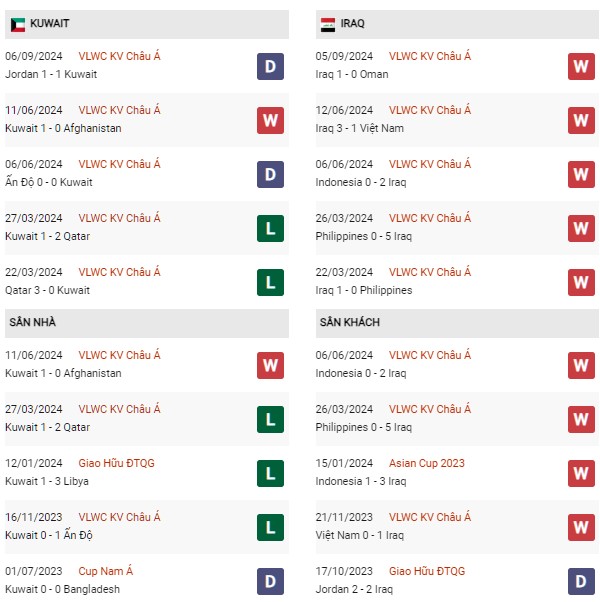Screen dimensions: 600x602
Task: Click the D badge for Jordan 1 - 1 Kuwait
Action: coord(270,67)
